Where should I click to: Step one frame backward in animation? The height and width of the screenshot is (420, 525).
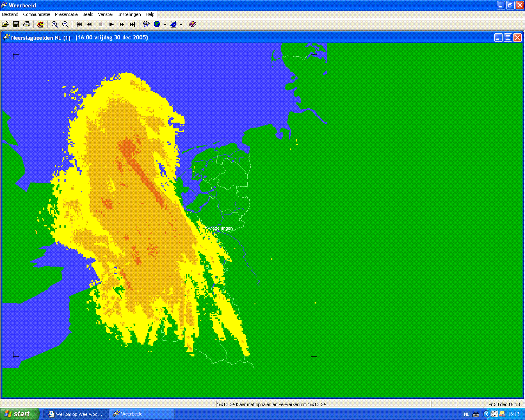click(90, 24)
